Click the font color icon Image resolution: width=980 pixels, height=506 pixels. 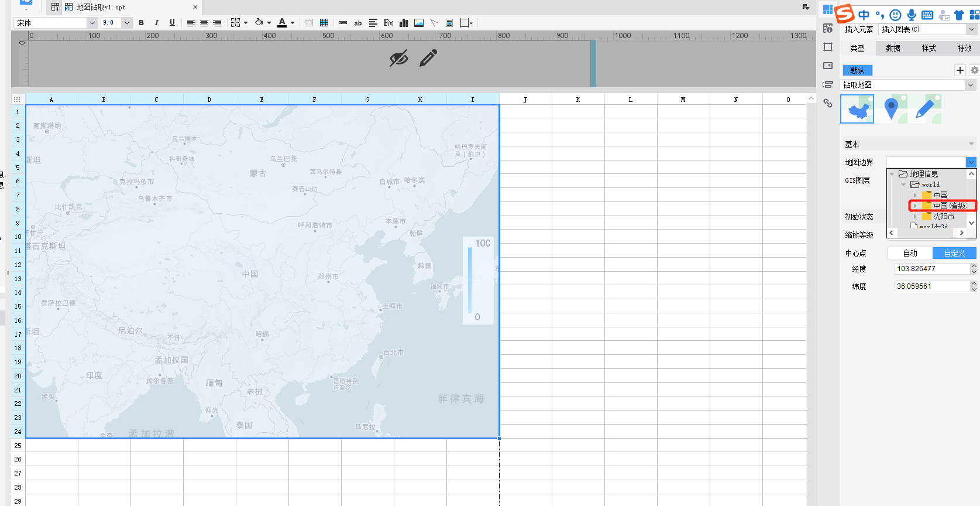[282, 23]
